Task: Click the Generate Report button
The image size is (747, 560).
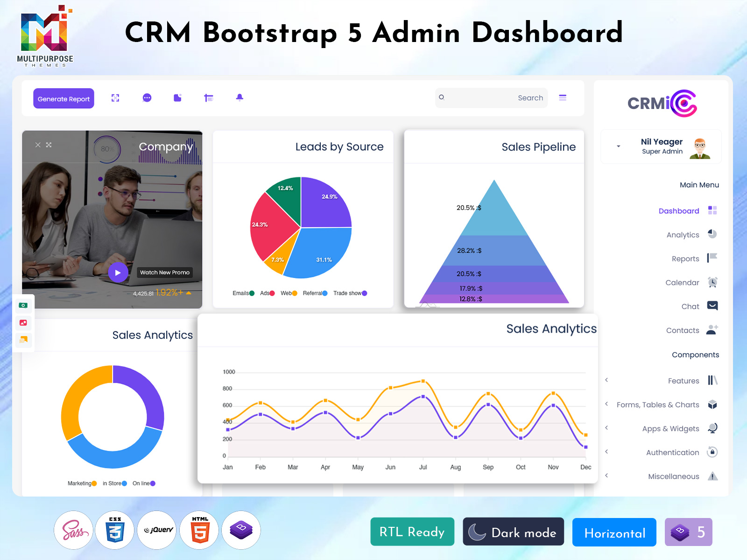Action: coord(63,98)
